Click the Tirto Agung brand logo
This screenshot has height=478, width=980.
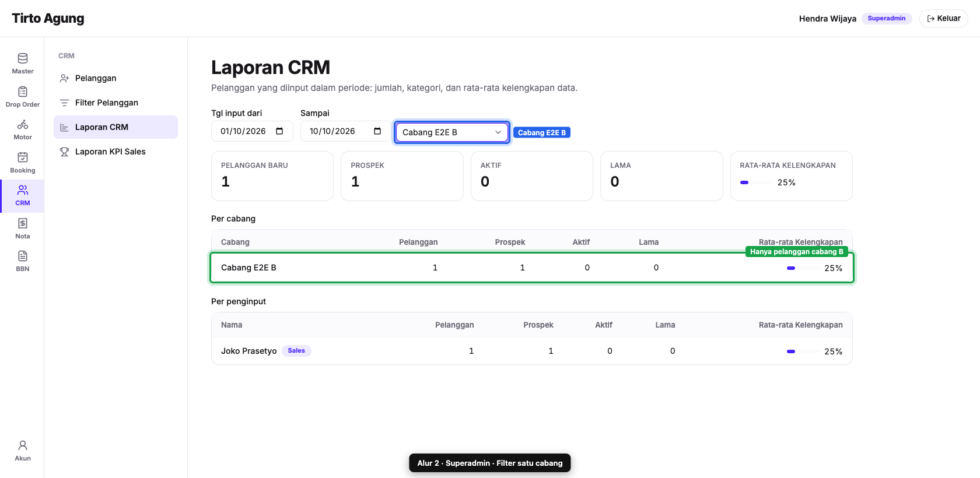tap(48, 19)
